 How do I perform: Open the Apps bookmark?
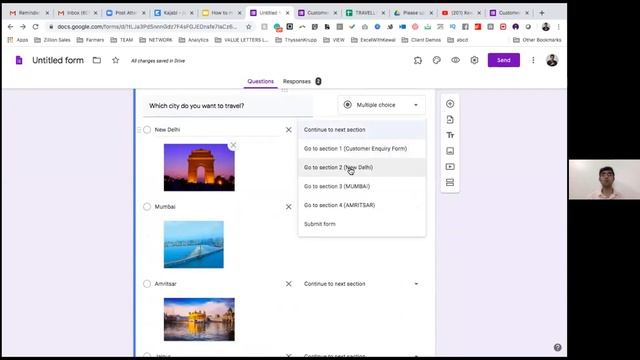[x=18, y=40]
